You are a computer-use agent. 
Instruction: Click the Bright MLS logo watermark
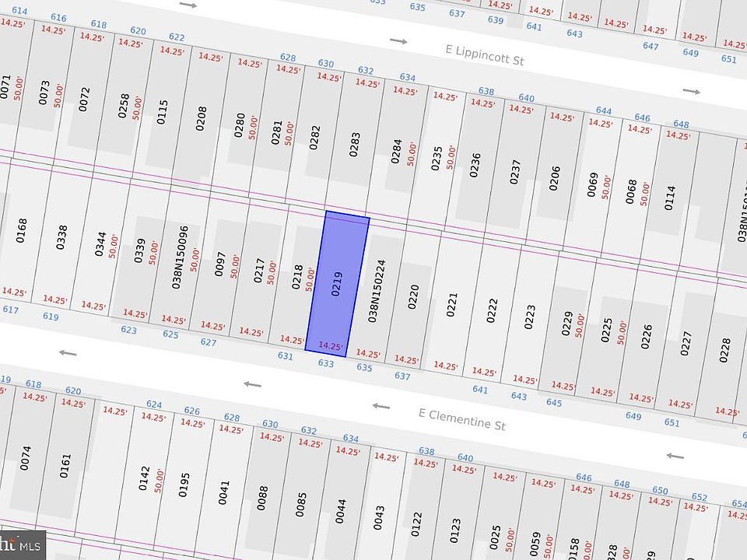(x=23, y=545)
